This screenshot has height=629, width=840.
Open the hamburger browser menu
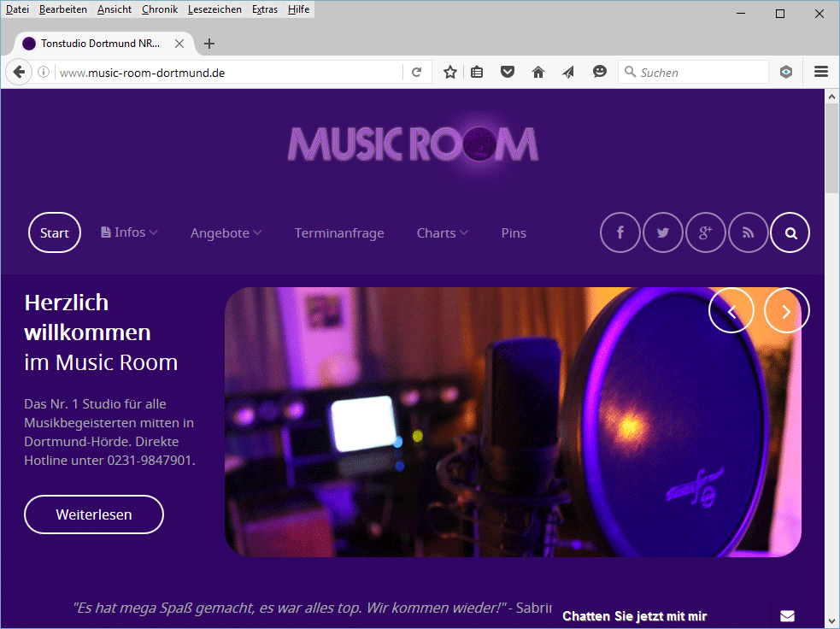pos(820,72)
